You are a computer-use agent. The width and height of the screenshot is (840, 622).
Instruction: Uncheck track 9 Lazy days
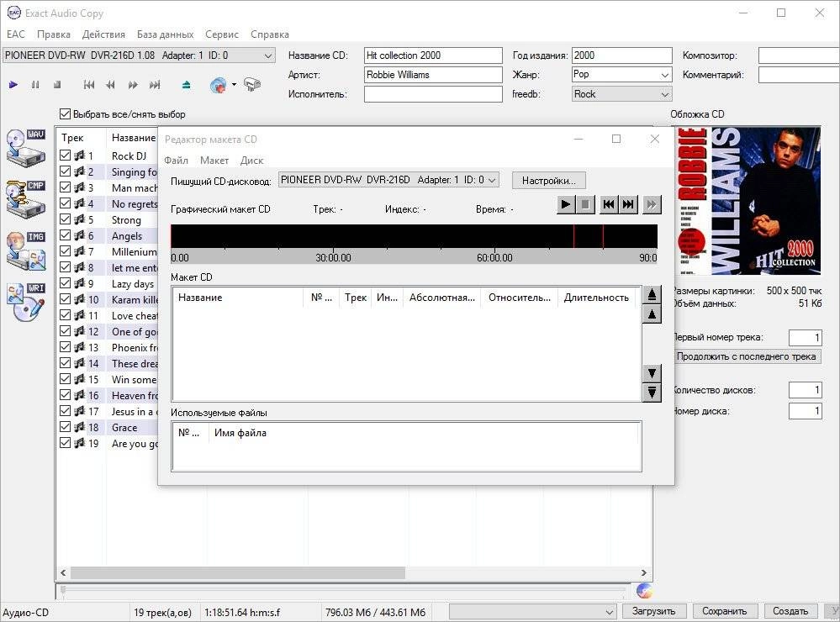pos(65,283)
